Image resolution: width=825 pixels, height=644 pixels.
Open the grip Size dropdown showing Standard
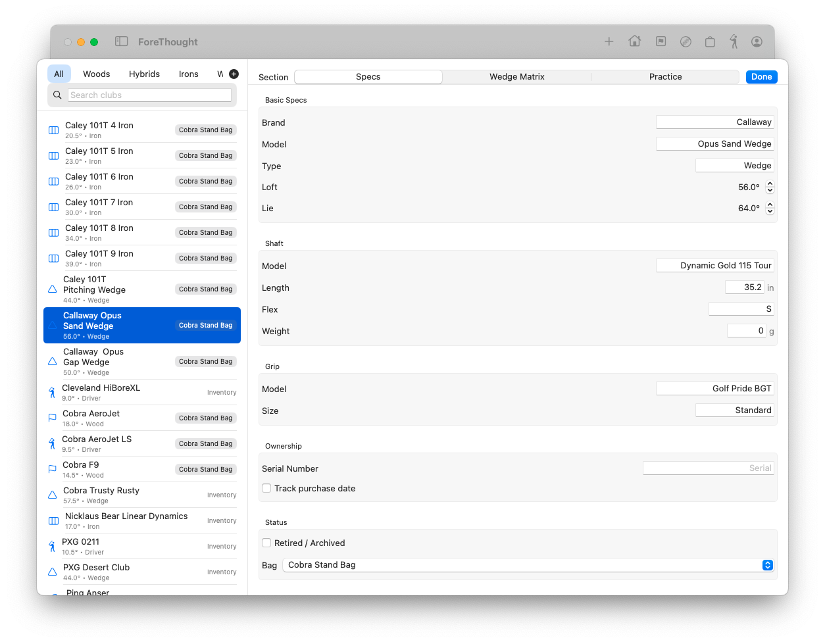(x=735, y=410)
